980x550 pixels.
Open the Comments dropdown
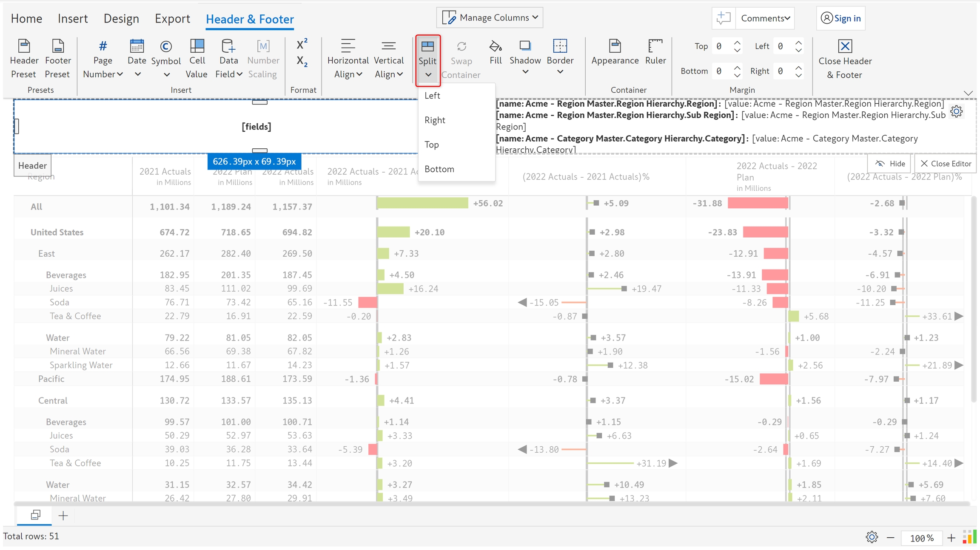[x=765, y=18]
